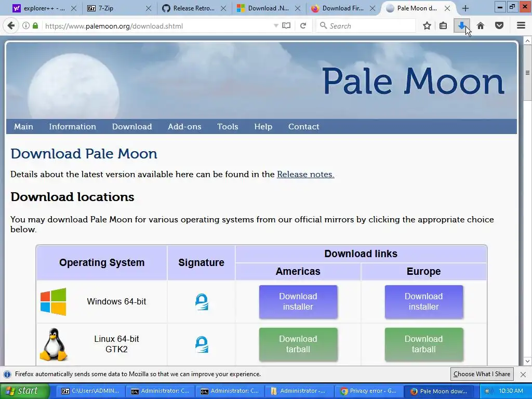Click the Windows logo in table
532x399 pixels.
coord(54,302)
